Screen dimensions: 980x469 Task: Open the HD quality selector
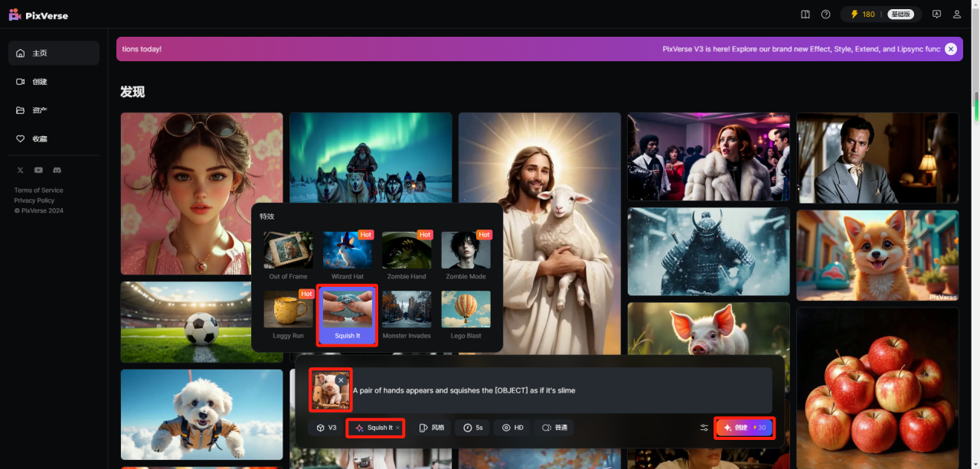pyautogui.click(x=512, y=428)
